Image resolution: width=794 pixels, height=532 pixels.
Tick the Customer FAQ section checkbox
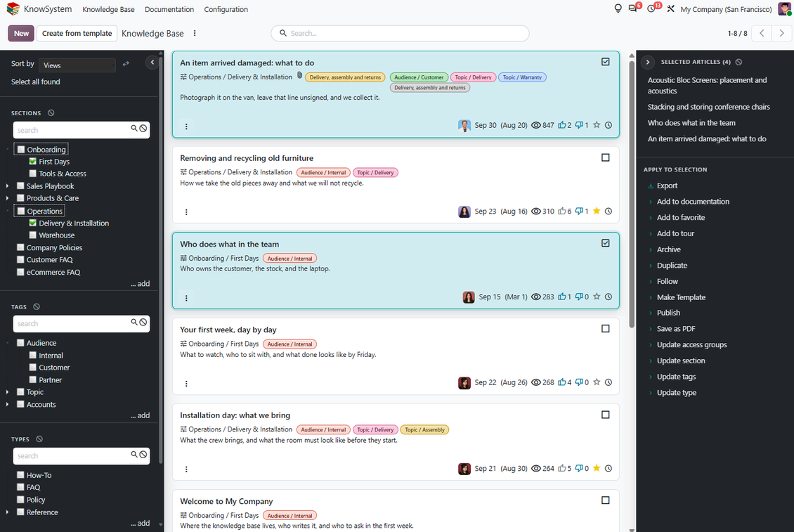coord(21,260)
